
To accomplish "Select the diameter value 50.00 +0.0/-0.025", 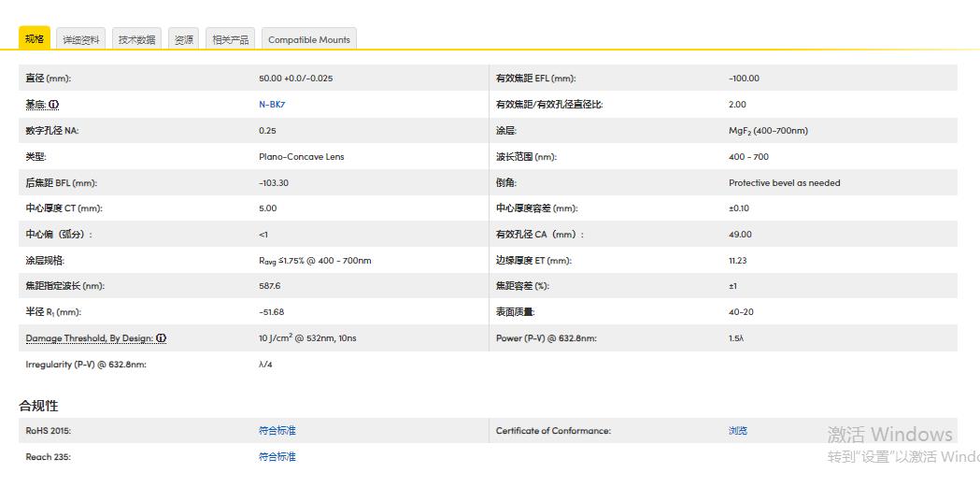I will click(295, 79).
